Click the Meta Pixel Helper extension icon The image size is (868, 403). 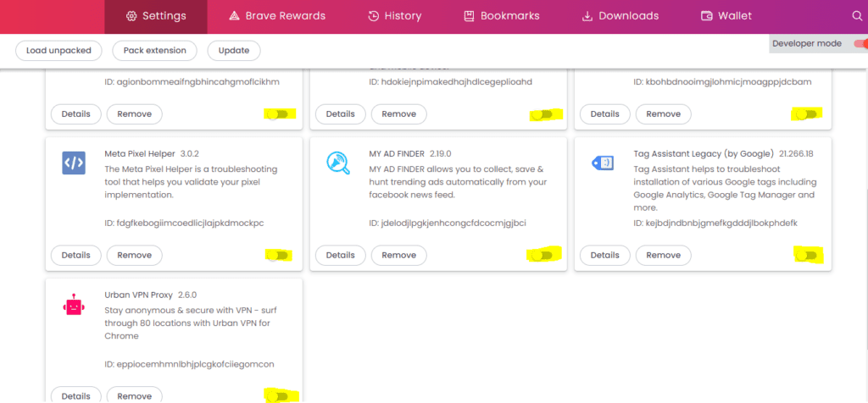pos(74,163)
